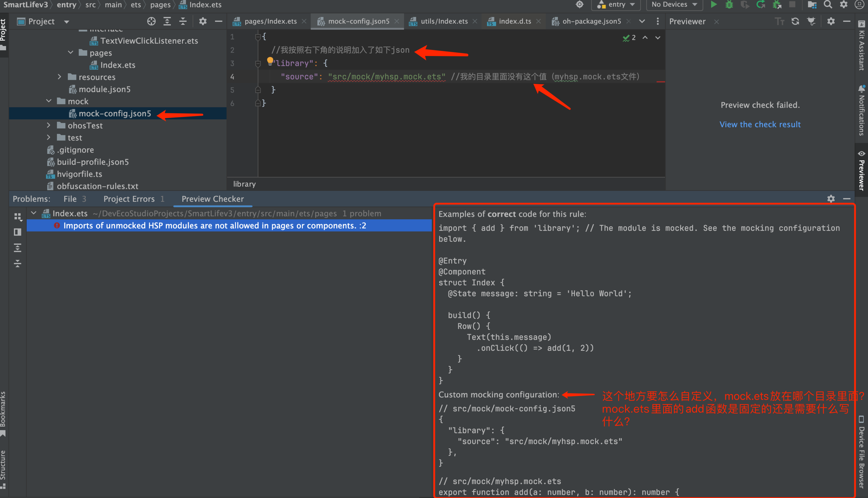Hide the Project panel with minus icon
The height and width of the screenshot is (498, 868).
click(219, 22)
